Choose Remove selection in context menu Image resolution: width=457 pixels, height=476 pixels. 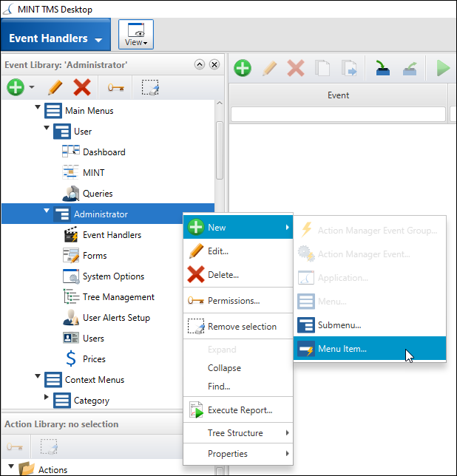point(238,327)
